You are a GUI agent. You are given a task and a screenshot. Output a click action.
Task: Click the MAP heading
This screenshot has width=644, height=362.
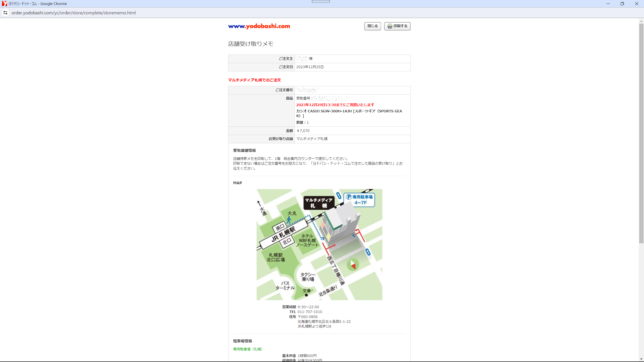[237, 183]
